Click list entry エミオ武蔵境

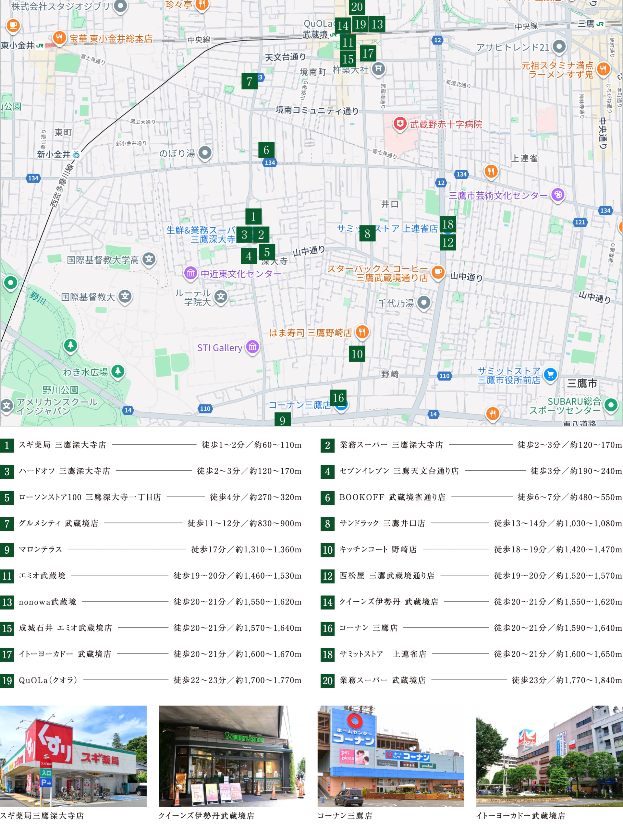click(151, 576)
